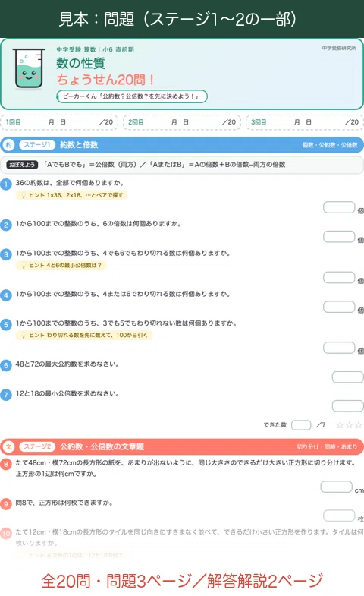Image resolution: width=364 pixels, height=596 pixels.
Task: Click the orange 文 stage 2 icon
Action: point(8,446)
